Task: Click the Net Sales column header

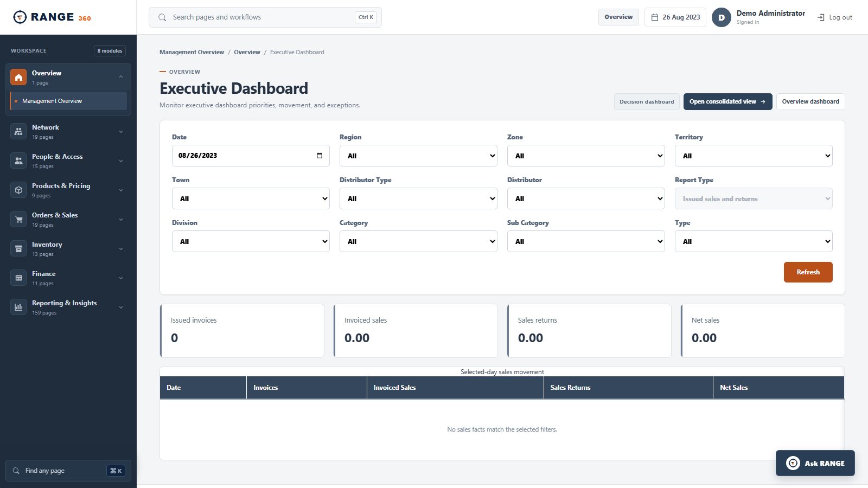Action: coord(778,388)
